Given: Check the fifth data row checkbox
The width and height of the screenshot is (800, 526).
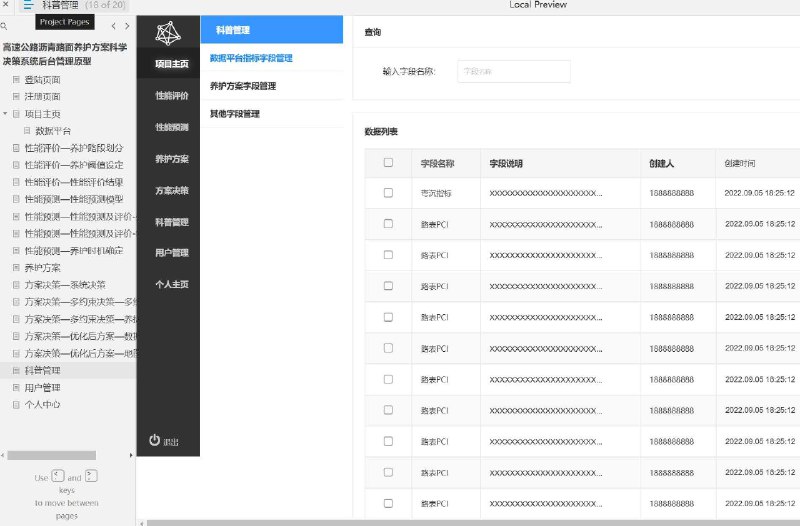Looking at the screenshot, I should click(388, 317).
